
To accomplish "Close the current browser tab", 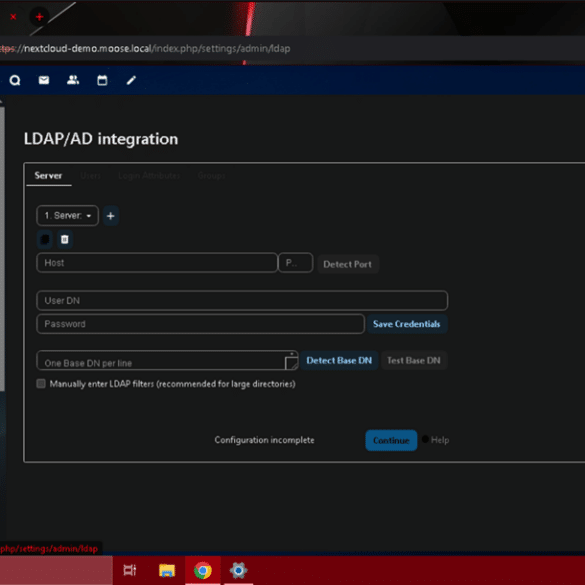I will pyautogui.click(x=13, y=17).
